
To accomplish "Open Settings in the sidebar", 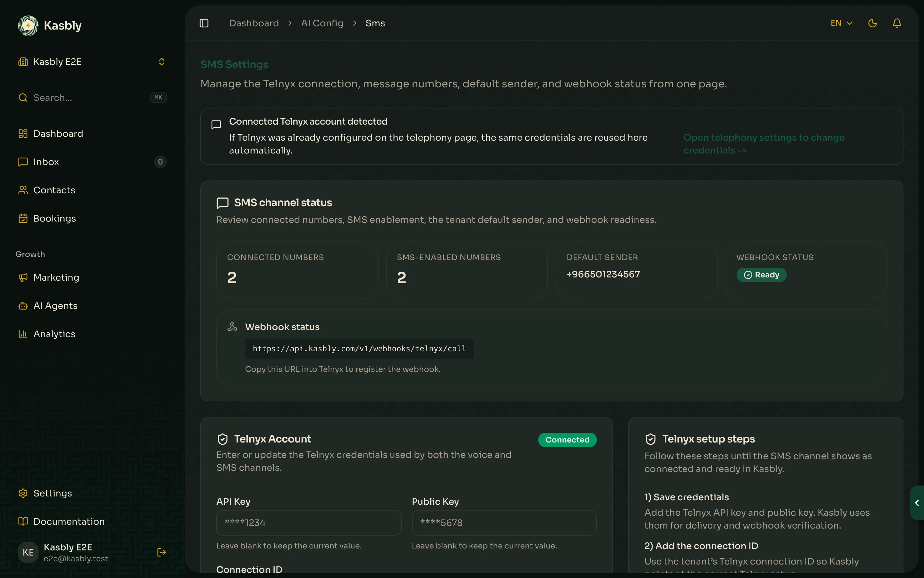I will [x=92, y=493].
